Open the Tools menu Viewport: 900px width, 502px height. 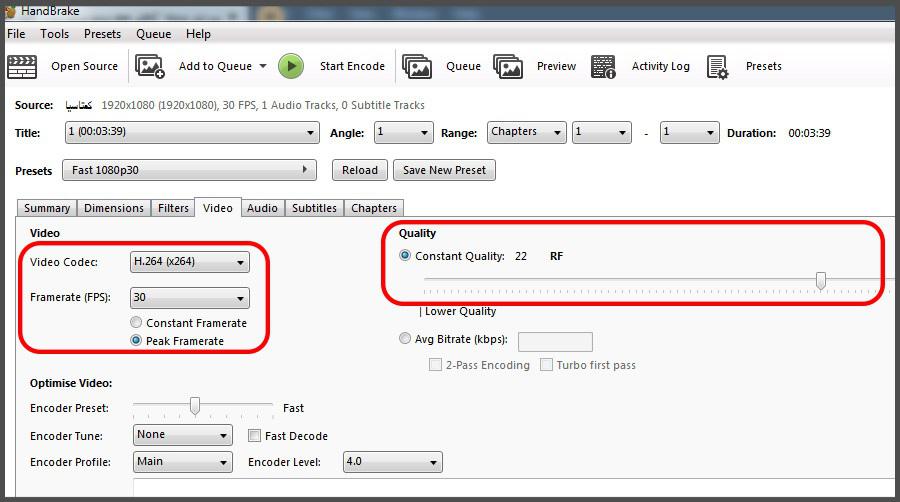[55, 34]
